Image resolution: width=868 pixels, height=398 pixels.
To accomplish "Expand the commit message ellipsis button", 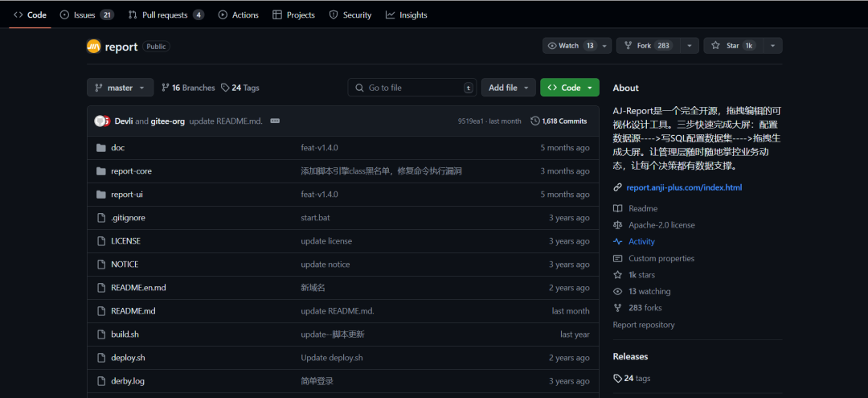I will point(275,121).
